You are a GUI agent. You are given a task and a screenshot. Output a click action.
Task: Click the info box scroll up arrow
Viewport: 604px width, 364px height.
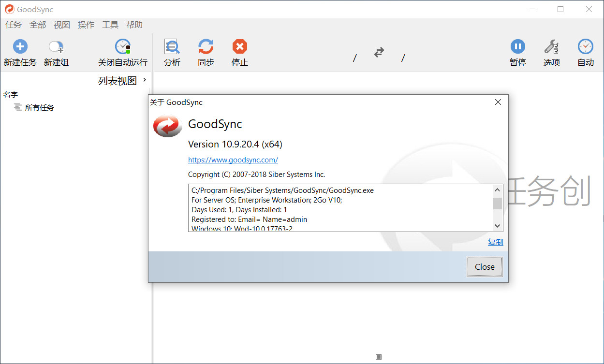pyautogui.click(x=498, y=190)
